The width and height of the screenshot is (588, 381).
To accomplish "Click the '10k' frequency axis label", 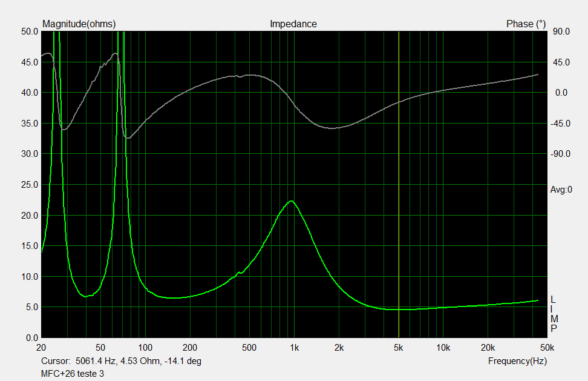I will click(443, 348).
